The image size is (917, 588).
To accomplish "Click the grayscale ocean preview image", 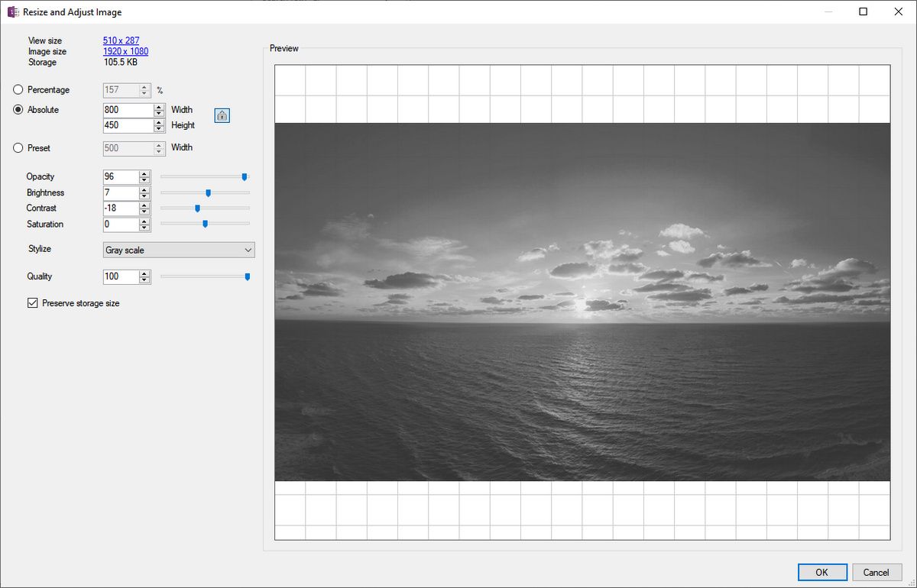I will 582,302.
